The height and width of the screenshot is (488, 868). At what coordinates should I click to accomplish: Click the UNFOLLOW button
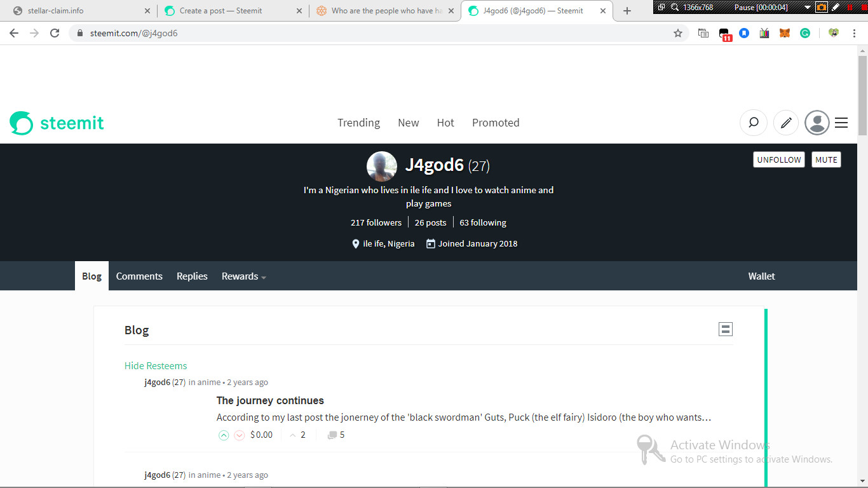pyautogui.click(x=779, y=159)
